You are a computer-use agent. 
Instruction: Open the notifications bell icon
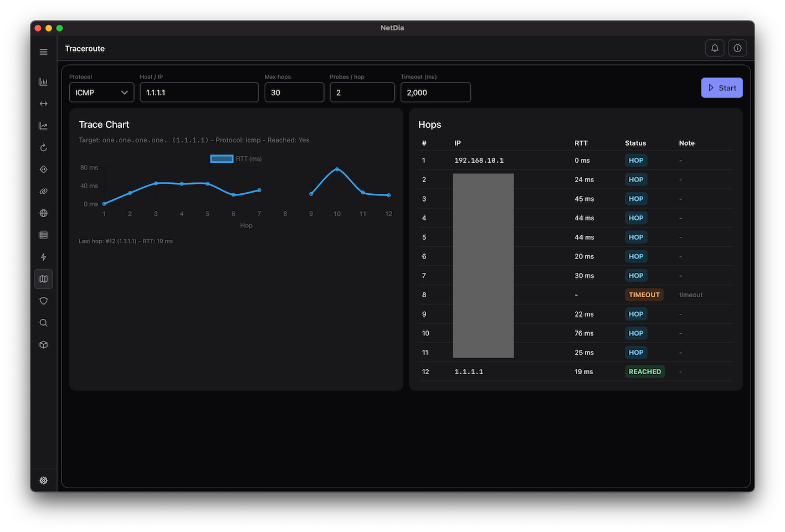pos(715,48)
